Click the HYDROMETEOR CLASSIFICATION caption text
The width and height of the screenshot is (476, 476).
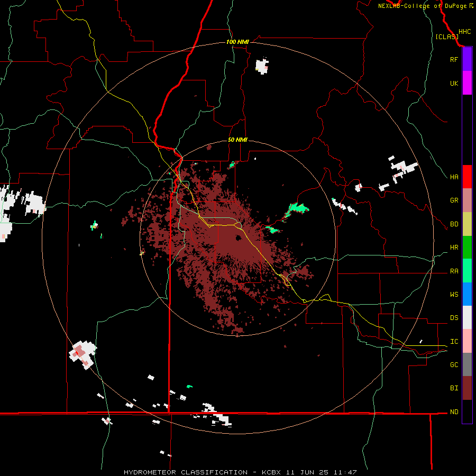pyautogui.click(x=186, y=472)
